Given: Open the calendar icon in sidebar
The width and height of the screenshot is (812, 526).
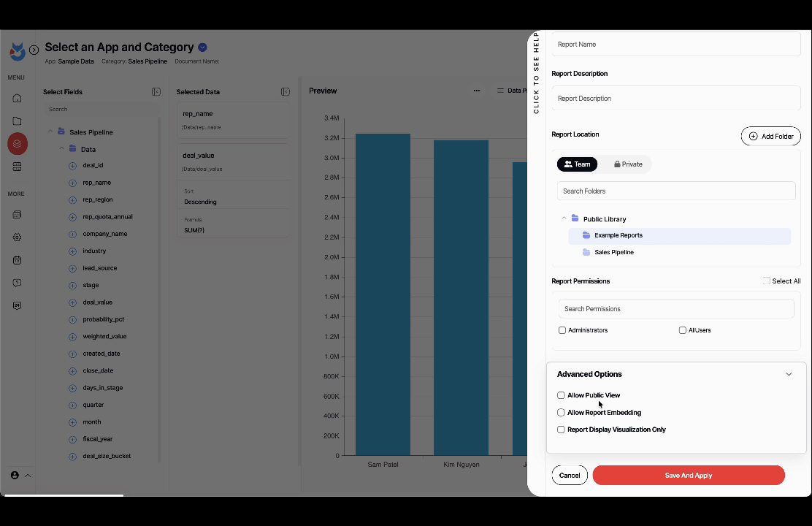Looking at the screenshot, I should [x=18, y=260].
